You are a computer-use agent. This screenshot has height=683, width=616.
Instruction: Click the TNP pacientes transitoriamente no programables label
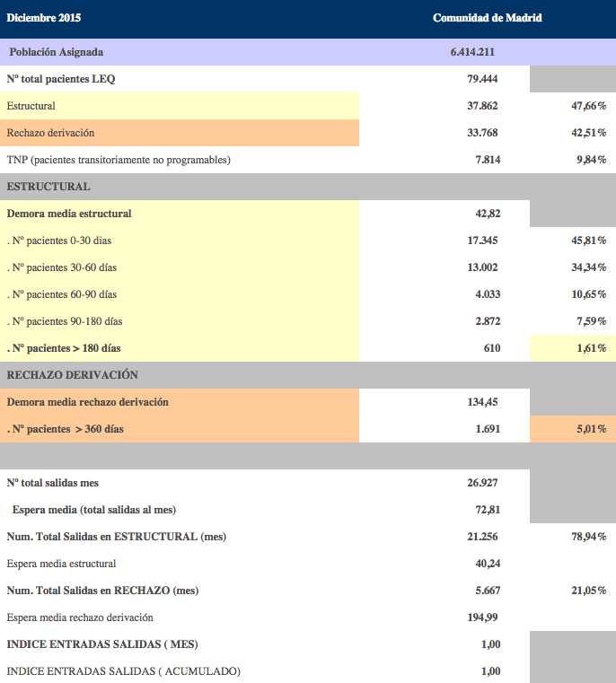tap(119, 160)
